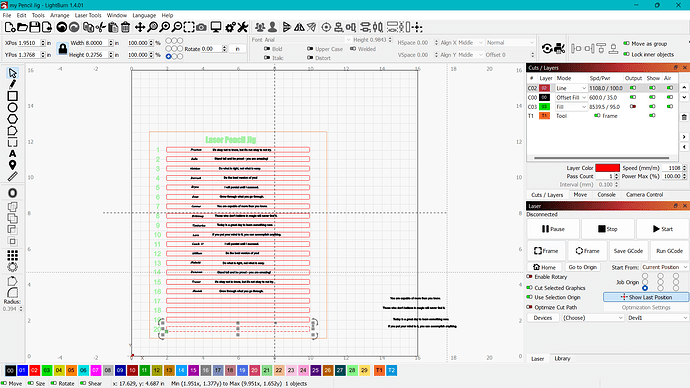Toggle Show for layer C00
The height and width of the screenshot is (388, 690).
pyautogui.click(x=652, y=97)
